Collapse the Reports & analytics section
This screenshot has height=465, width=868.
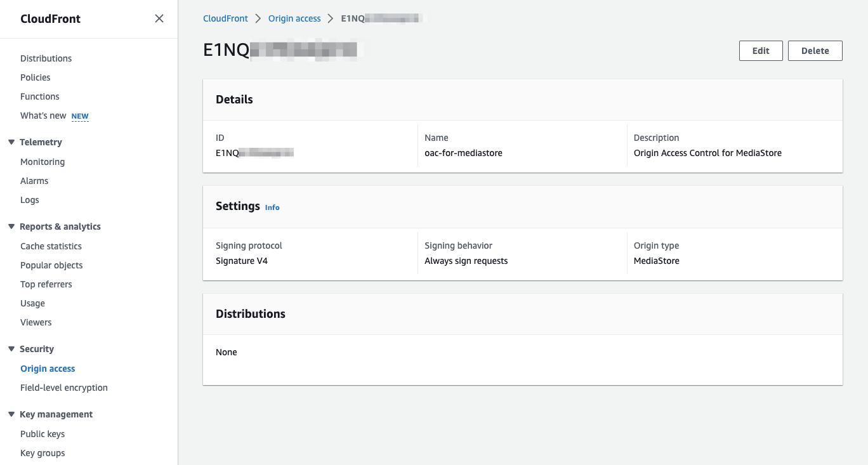click(x=11, y=226)
